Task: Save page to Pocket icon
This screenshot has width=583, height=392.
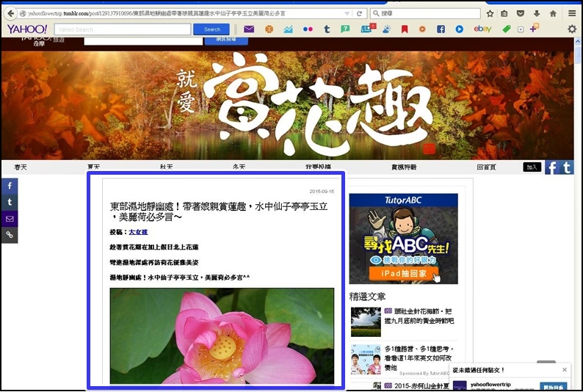Action: pyautogui.click(x=521, y=13)
